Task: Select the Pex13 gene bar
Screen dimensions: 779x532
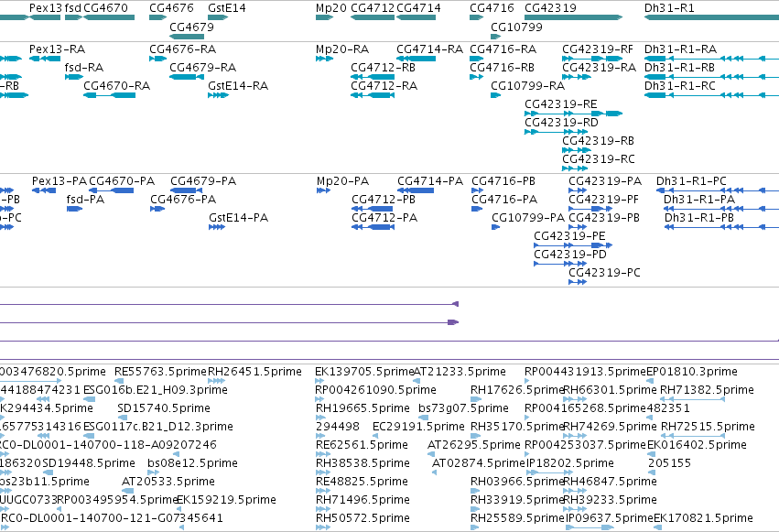Action: (x=45, y=17)
